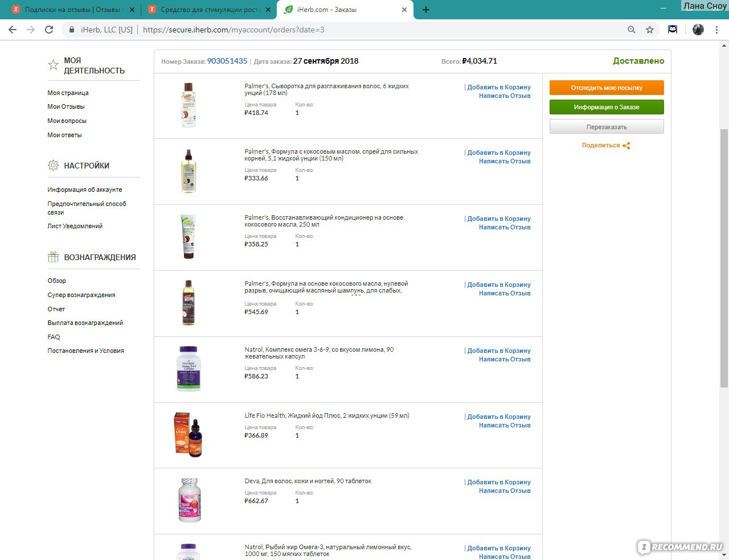Open Моя страница in the sidebar
Viewport: 729px width, 560px height.
pos(68,93)
